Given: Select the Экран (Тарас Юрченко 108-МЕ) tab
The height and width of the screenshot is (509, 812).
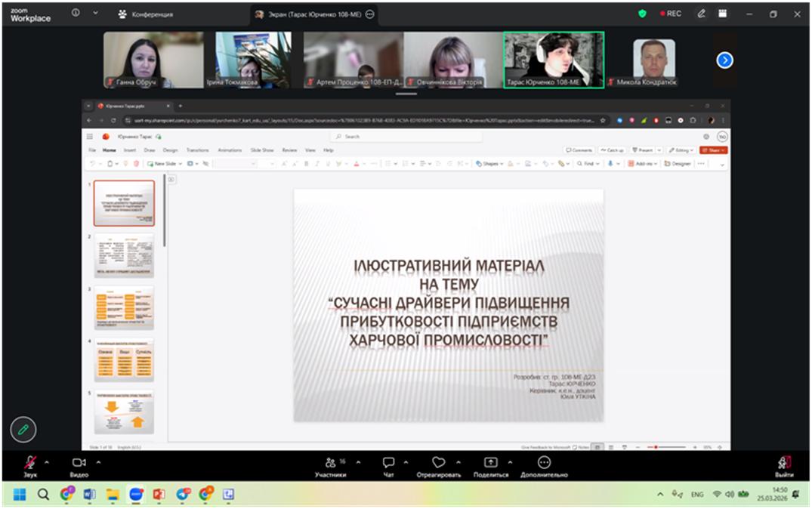Looking at the screenshot, I should coord(314,14).
